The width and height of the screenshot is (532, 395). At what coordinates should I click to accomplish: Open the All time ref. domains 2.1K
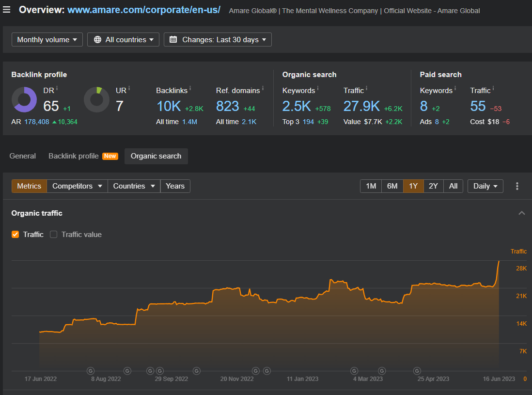(x=249, y=122)
